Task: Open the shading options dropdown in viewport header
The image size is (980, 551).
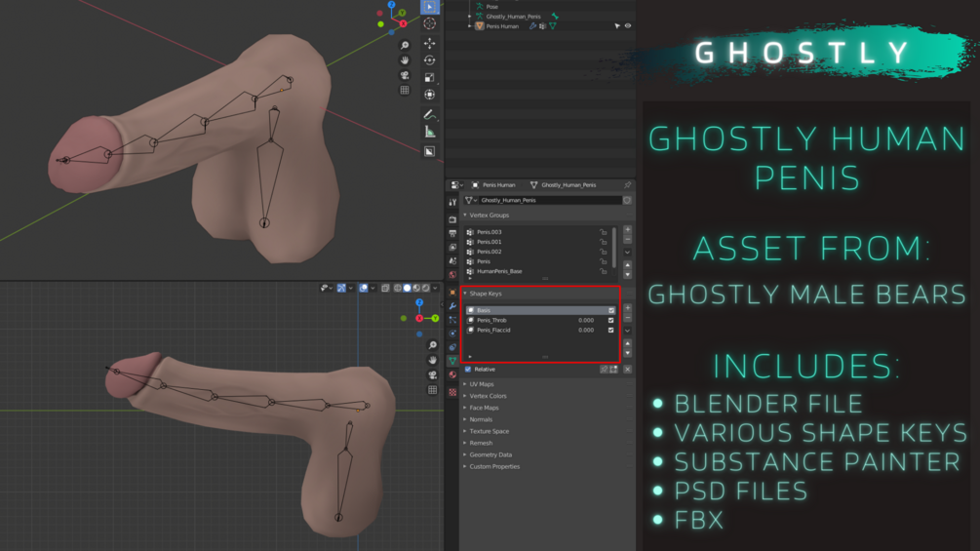Action: pyautogui.click(x=436, y=288)
